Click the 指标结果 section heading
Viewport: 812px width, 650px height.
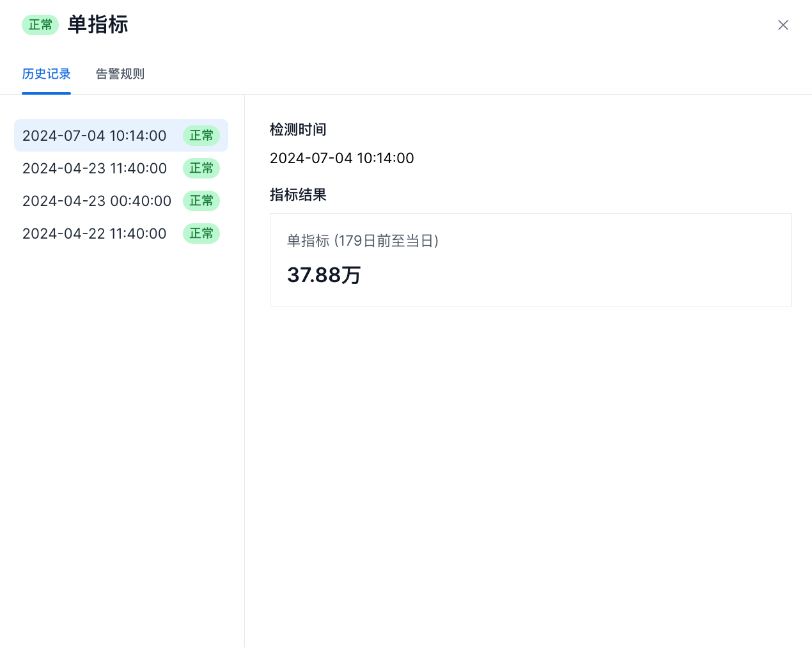pos(298,195)
